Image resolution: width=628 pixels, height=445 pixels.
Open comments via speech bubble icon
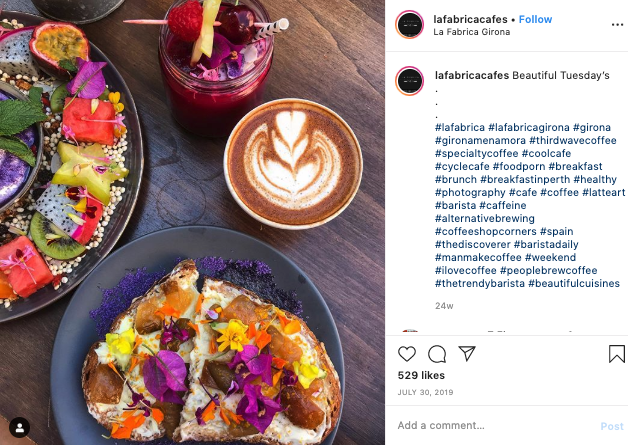(437, 354)
